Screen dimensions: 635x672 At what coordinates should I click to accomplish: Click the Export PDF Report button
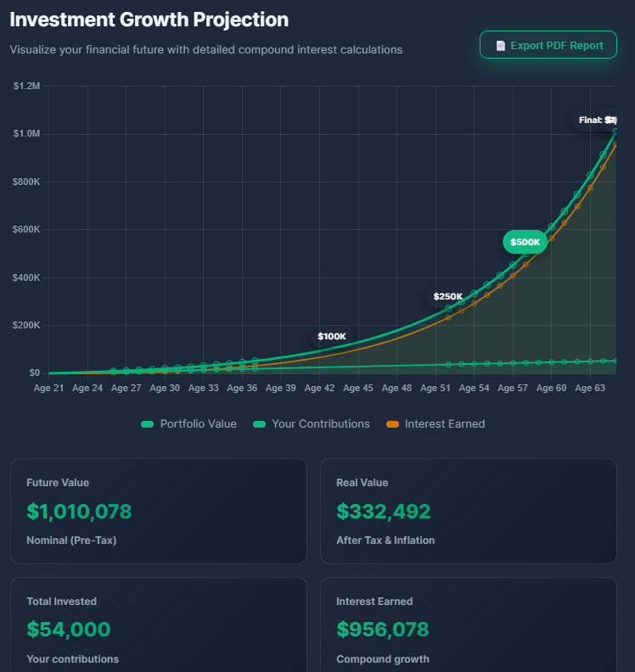[548, 45]
